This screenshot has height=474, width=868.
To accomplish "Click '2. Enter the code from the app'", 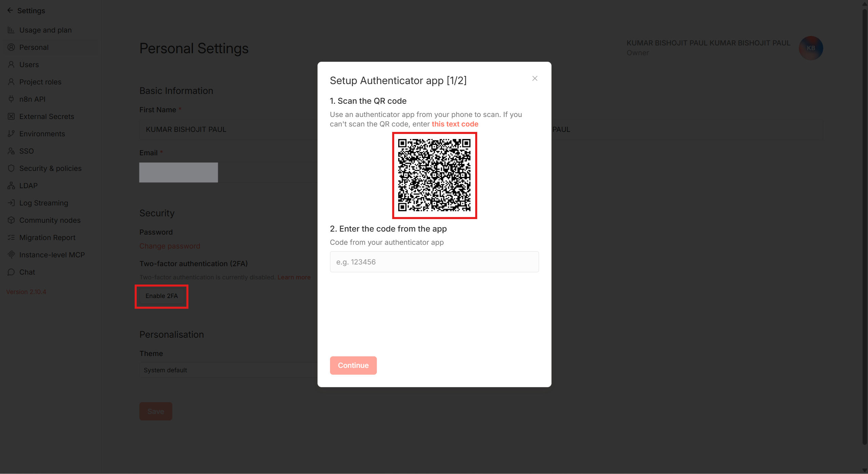I will tap(388, 229).
